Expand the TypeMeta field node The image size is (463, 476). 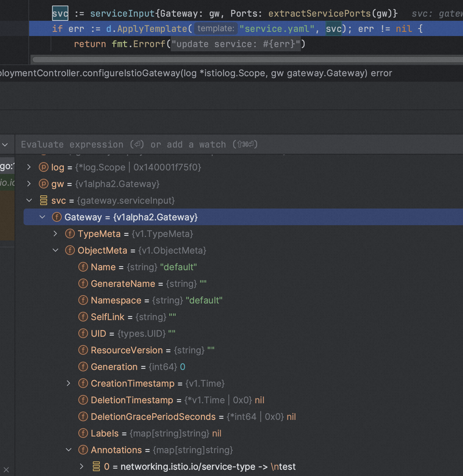pos(55,234)
